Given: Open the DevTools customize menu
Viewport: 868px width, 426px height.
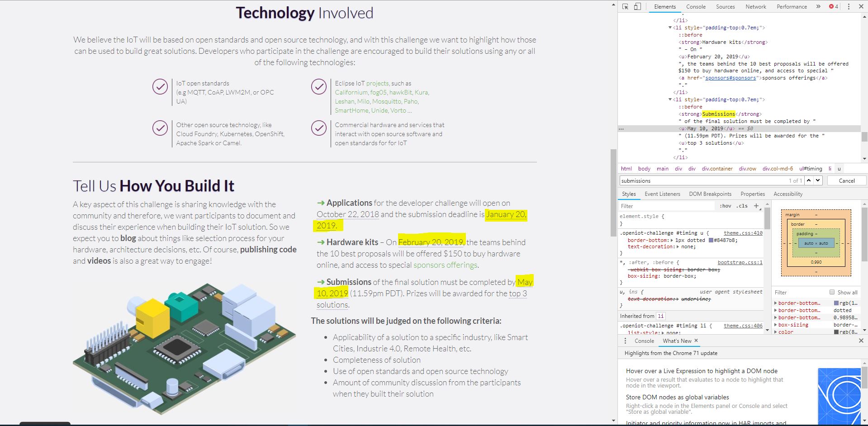Looking at the screenshot, I should [x=849, y=6].
